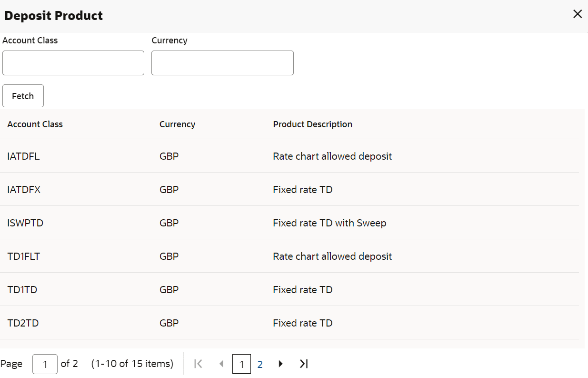588x378 pixels.
Task: Pick the ISWPTD Fixed rate TD with Sweep
Action: click(x=25, y=223)
